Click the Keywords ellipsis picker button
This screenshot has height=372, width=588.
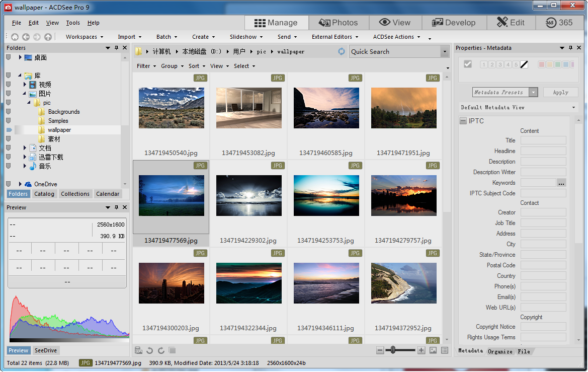pos(561,183)
